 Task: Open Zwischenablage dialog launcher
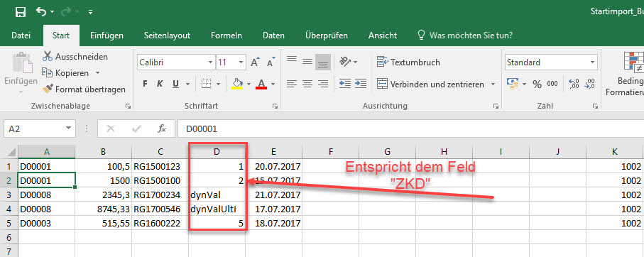[x=128, y=106]
